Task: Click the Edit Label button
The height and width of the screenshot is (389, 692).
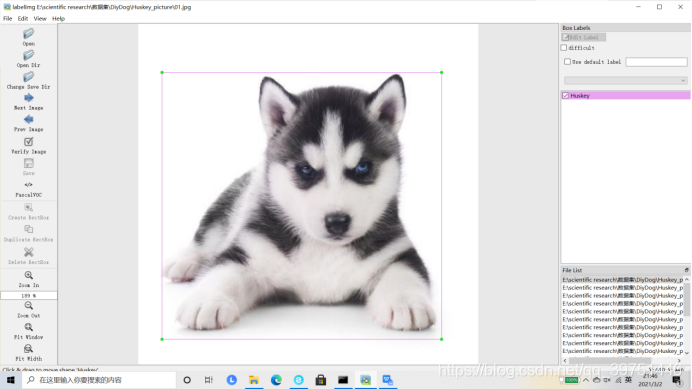Action: point(583,38)
